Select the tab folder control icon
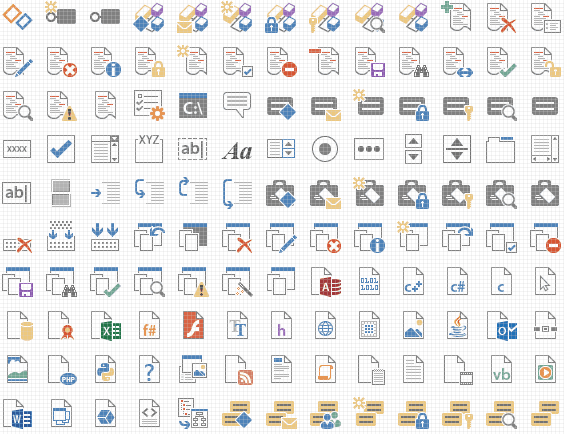This screenshot has height=434, width=564. tap(500, 149)
